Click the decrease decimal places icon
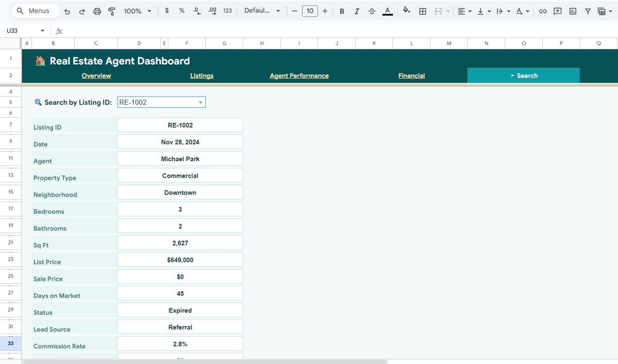The height and width of the screenshot is (364, 618). click(x=197, y=10)
